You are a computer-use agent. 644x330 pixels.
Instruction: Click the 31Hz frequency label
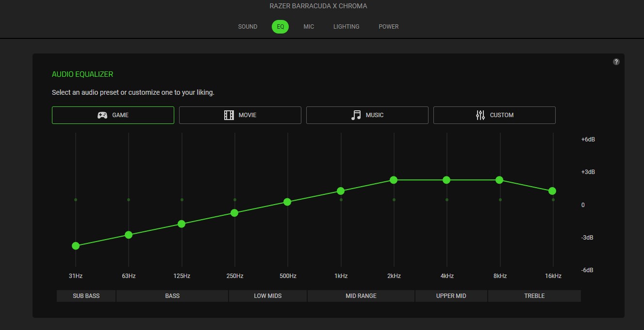(76, 276)
